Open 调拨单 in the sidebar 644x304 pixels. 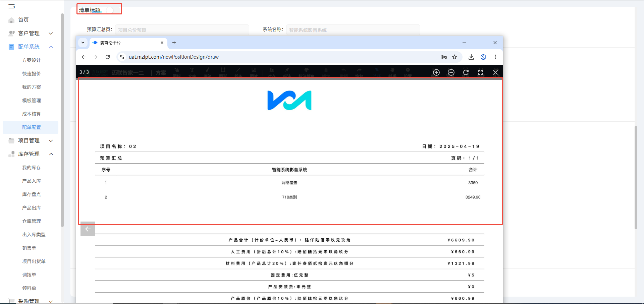click(29, 275)
